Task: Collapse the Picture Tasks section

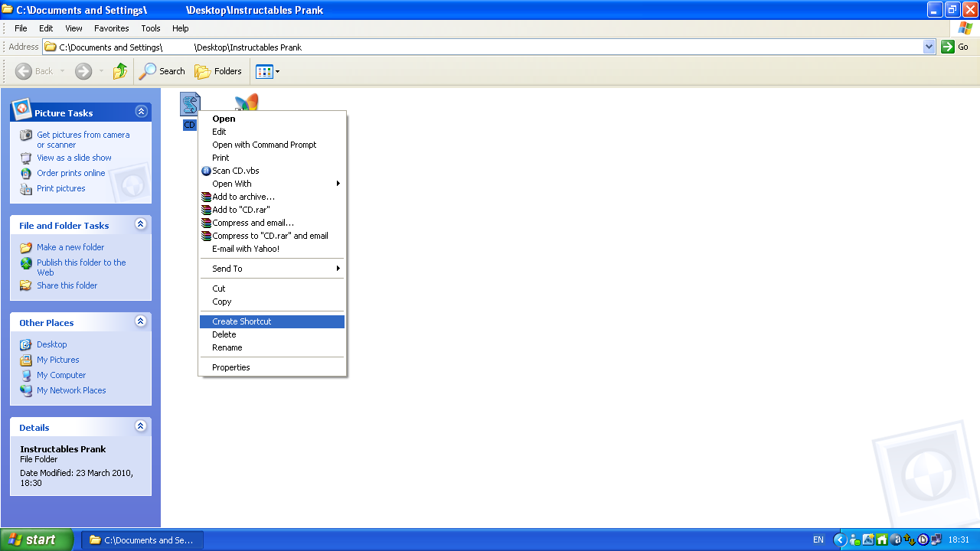Action: 141,112
